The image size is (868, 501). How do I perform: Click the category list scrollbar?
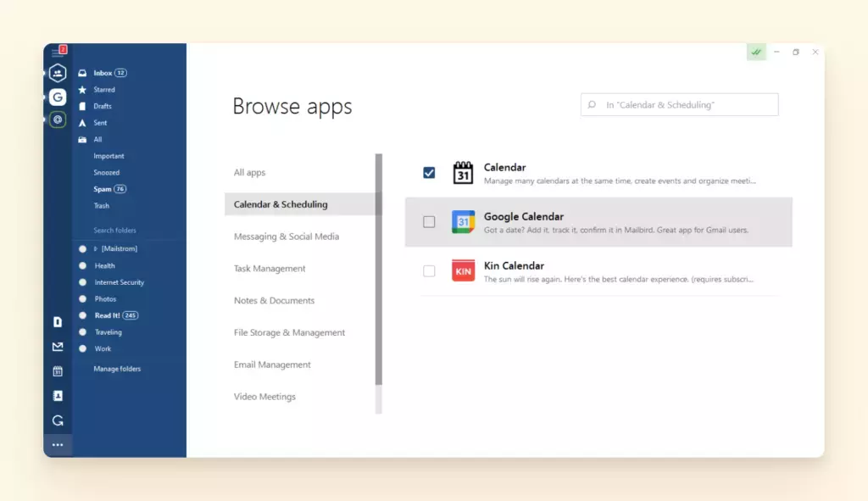coord(379,270)
